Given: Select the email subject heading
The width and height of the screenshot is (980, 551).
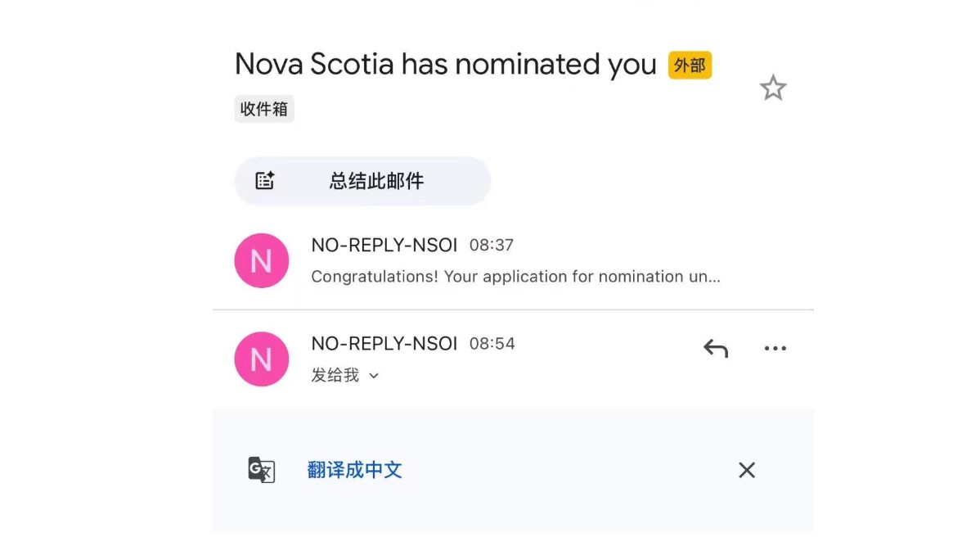Looking at the screenshot, I should pyautogui.click(x=445, y=64).
